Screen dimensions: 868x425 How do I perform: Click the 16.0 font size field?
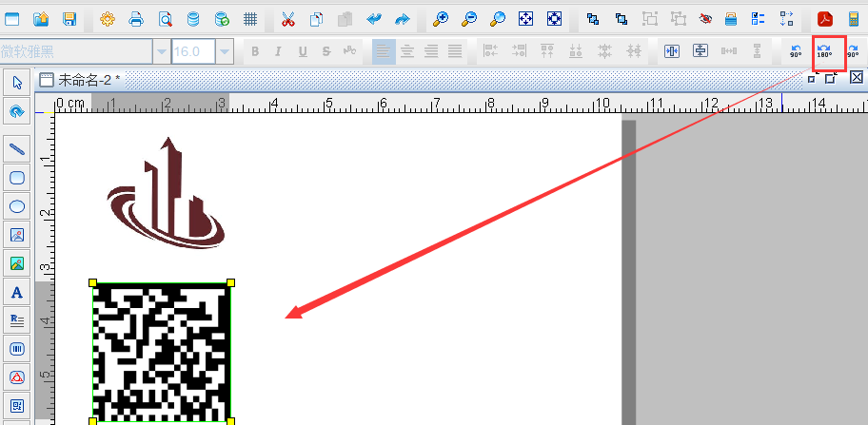point(192,52)
